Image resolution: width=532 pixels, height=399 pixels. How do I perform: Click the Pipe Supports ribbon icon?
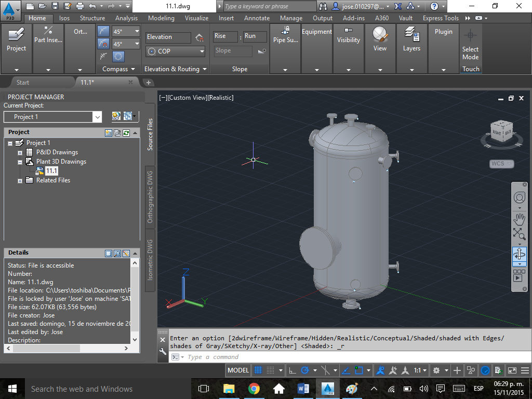[x=285, y=31]
